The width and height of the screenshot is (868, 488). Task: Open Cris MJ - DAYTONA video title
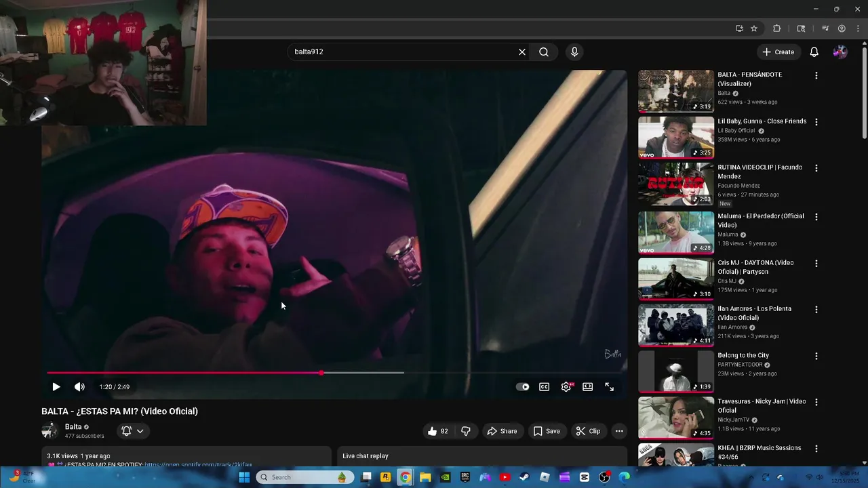[x=755, y=267]
